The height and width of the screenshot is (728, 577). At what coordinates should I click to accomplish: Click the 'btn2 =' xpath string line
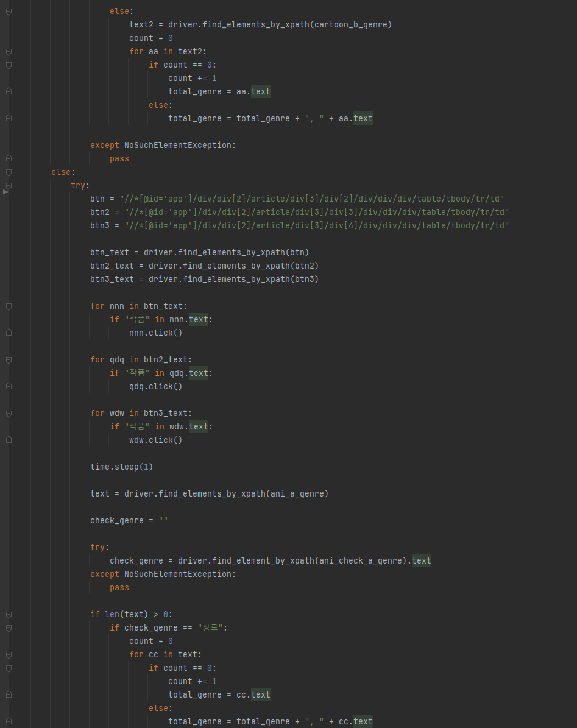point(299,212)
